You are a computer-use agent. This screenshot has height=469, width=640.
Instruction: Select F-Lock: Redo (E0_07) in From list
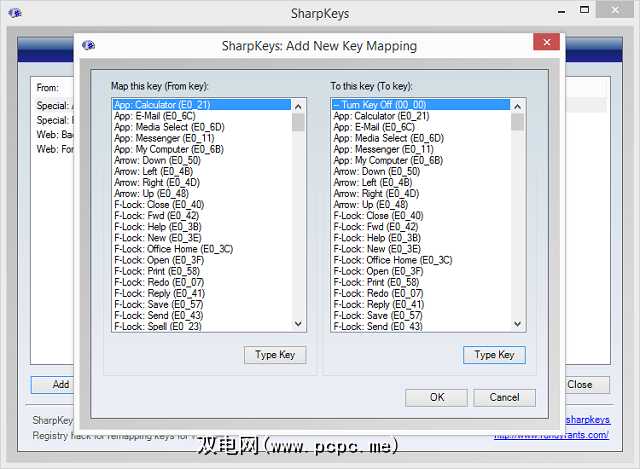tap(202, 282)
